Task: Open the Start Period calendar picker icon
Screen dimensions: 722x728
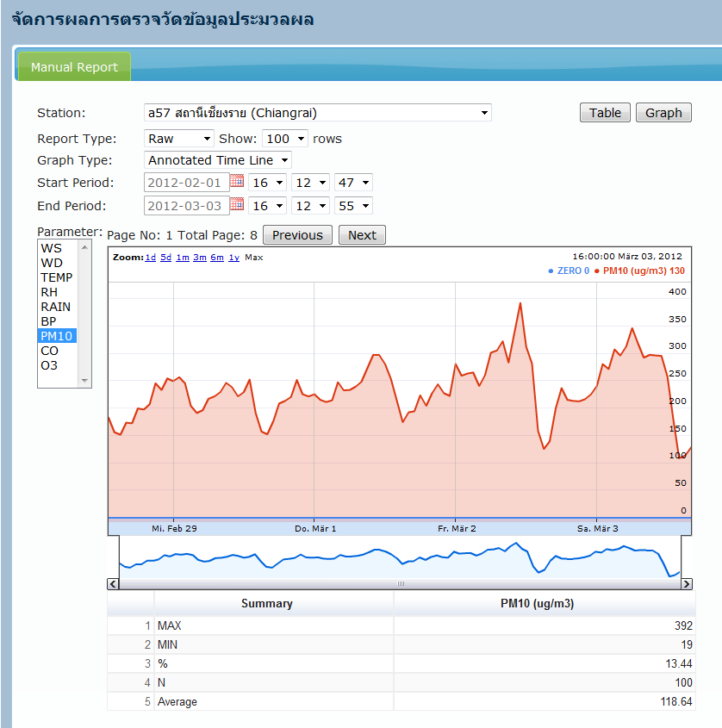Action: pyautogui.click(x=238, y=182)
